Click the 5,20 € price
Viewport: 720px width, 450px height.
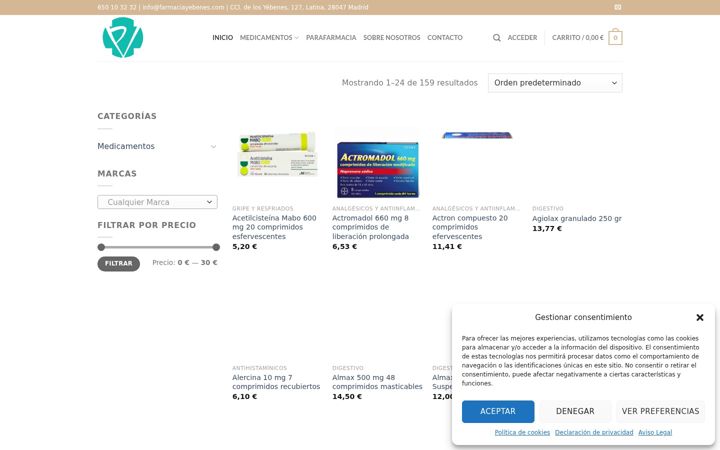[245, 247]
